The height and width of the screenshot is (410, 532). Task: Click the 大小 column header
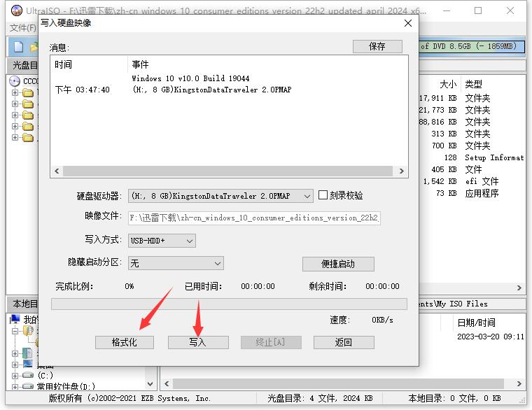(448, 84)
